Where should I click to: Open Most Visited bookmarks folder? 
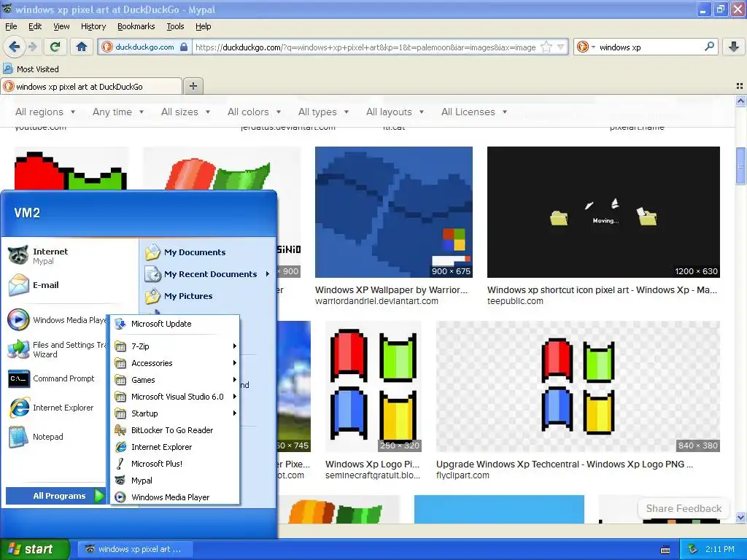[x=31, y=69]
